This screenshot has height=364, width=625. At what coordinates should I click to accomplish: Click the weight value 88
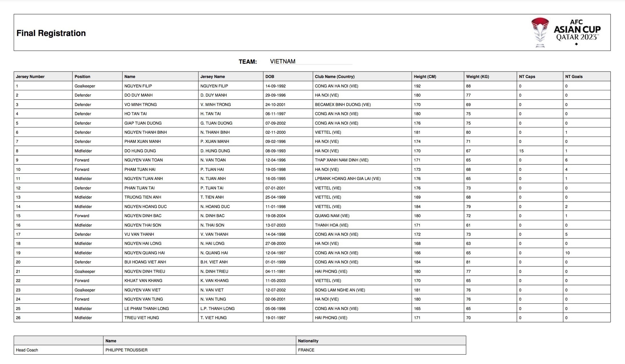point(468,86)
